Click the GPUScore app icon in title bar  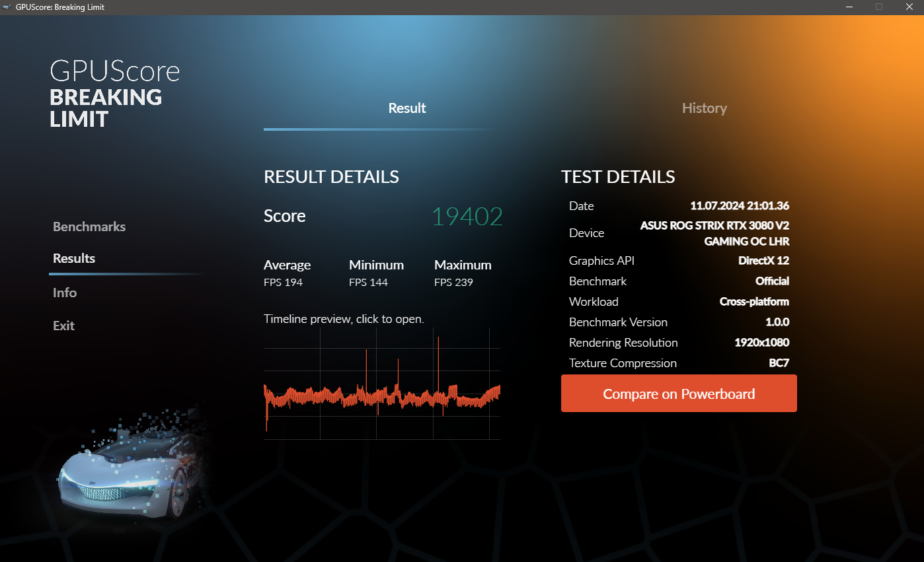point(7,7)
